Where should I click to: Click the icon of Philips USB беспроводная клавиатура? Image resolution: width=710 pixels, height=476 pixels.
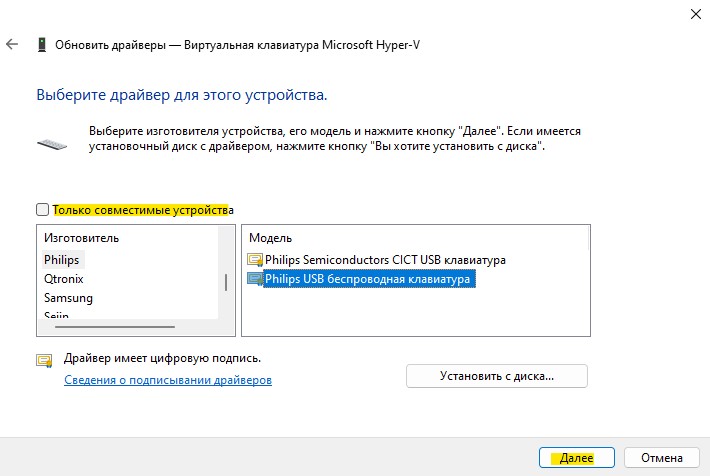255,279
